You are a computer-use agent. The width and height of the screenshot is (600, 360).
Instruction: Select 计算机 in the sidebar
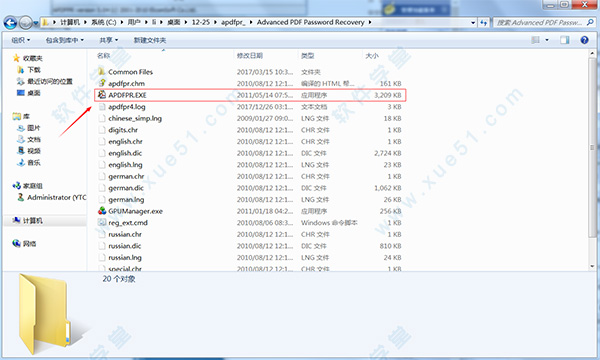(x=33, y=221)
